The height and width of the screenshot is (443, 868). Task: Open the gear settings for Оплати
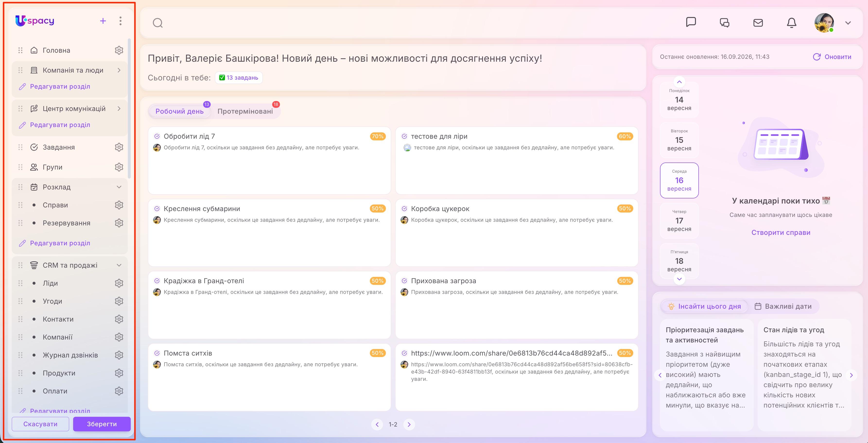(x=119, y=391)
